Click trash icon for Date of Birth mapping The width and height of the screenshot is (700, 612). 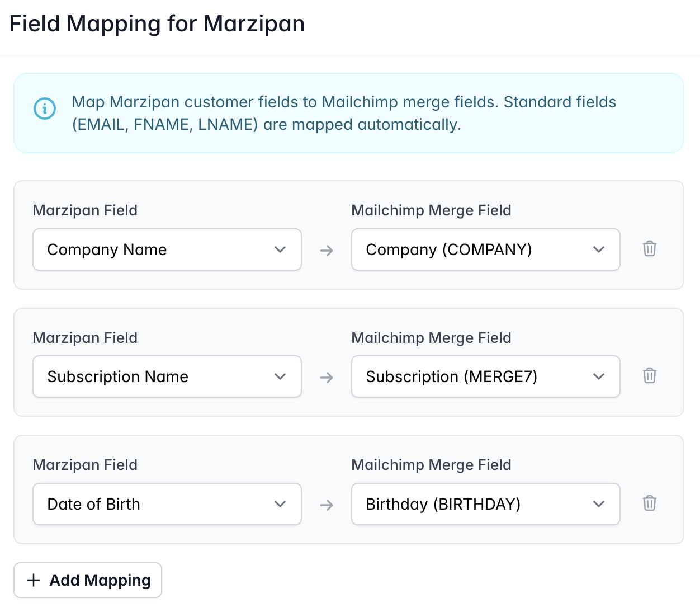click(x=649, y=503)
